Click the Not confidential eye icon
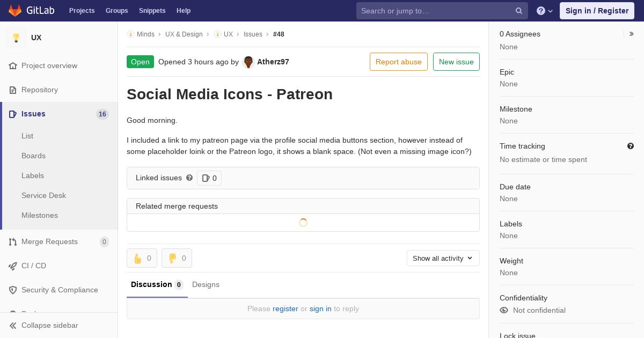Viewport: 644px width, 338px height. [x=504, y=310]
